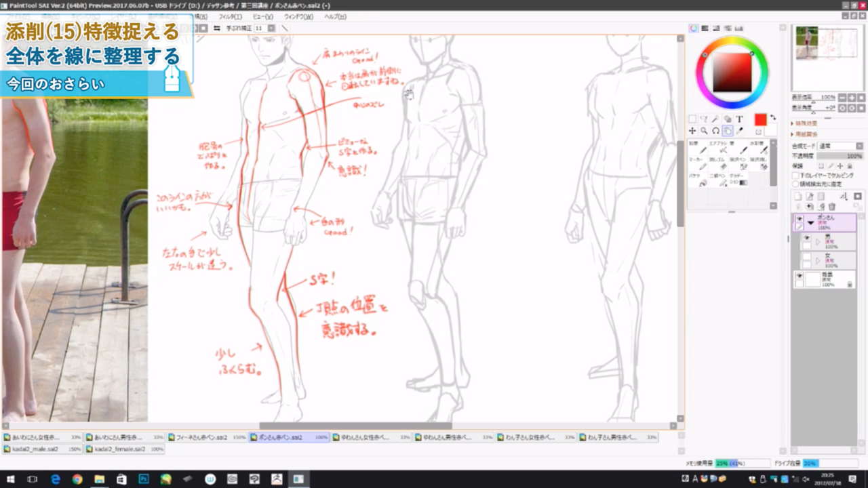This screenshot has height=488, width=868.
Task: Toggle the preserve opacity lock checkbox
Action: point(821,165)
